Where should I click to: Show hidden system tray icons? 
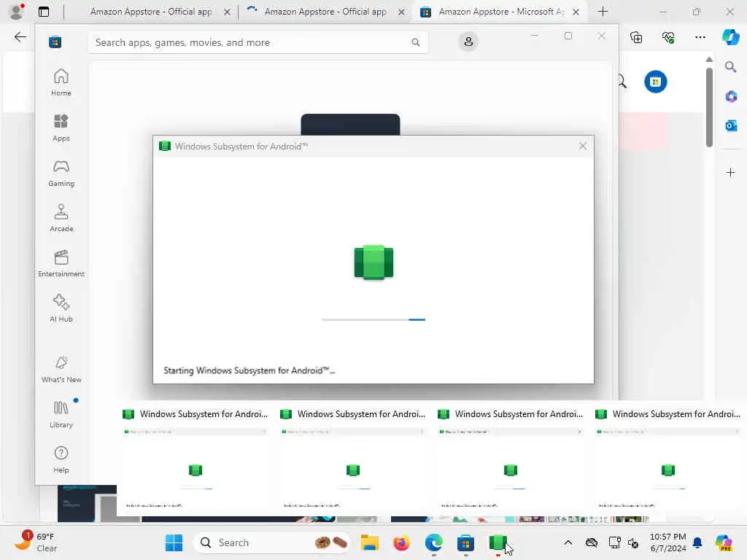coord(568,542)
